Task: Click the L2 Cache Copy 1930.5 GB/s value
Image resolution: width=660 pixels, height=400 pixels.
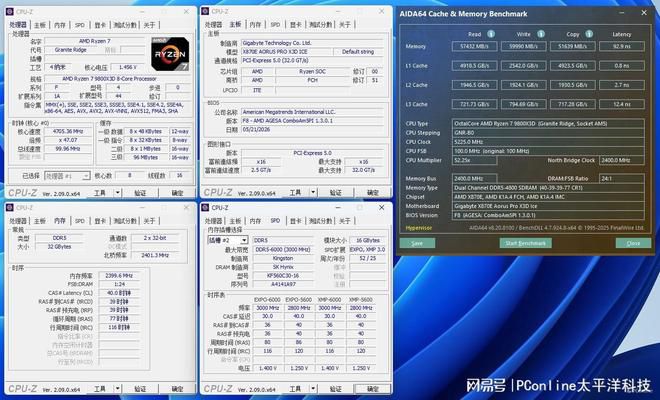Action: [x=572, y=85]
